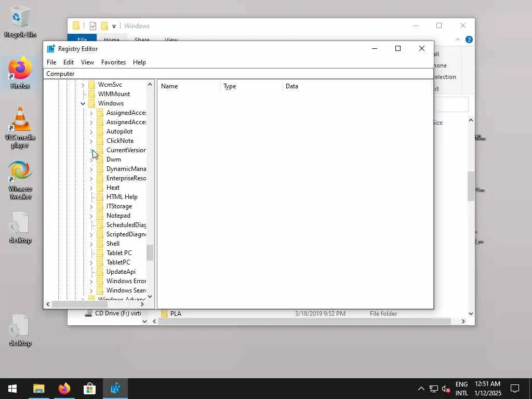Select the TabletPC registry key
This screenshot has width=532, height=399.
tap(118, 262)
